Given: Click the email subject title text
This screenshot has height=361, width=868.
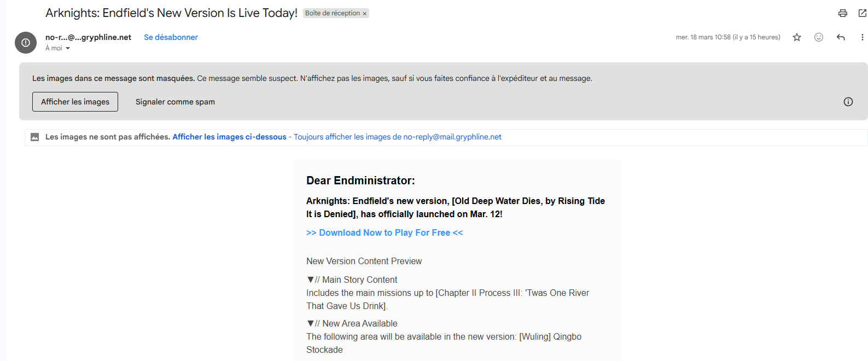Looking at the screenshot, I should click(171, 13).
